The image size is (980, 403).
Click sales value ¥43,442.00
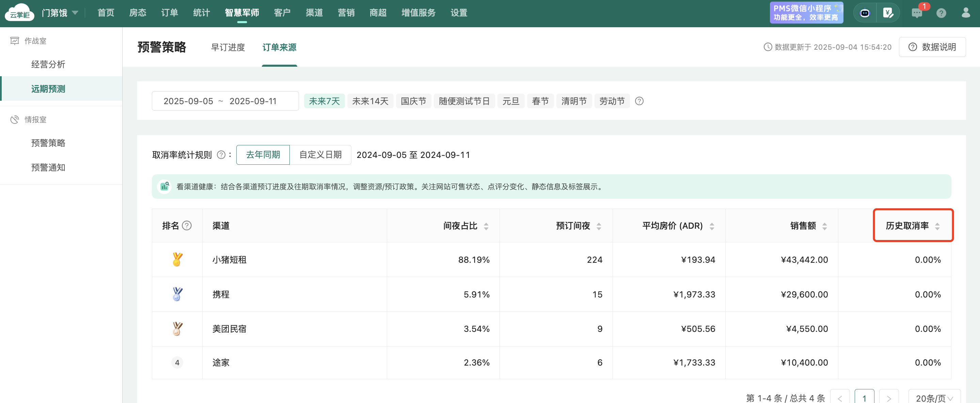[804, 260]
